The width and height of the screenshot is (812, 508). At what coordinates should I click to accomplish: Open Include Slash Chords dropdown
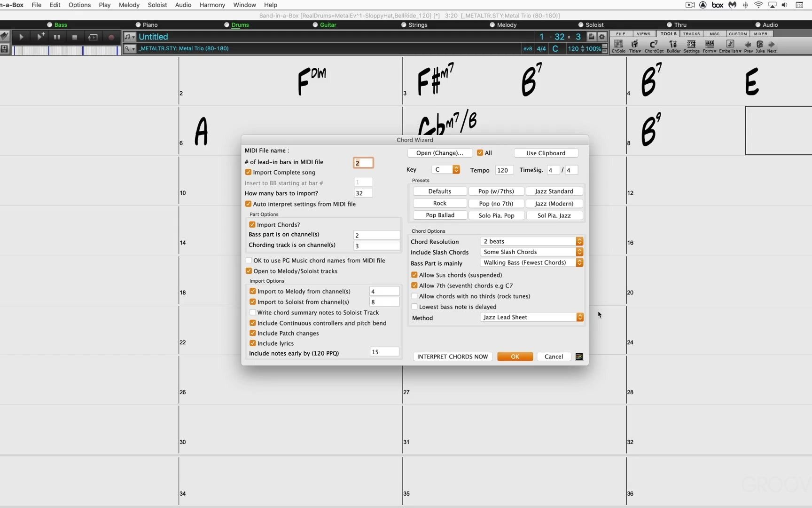[531, 252]
